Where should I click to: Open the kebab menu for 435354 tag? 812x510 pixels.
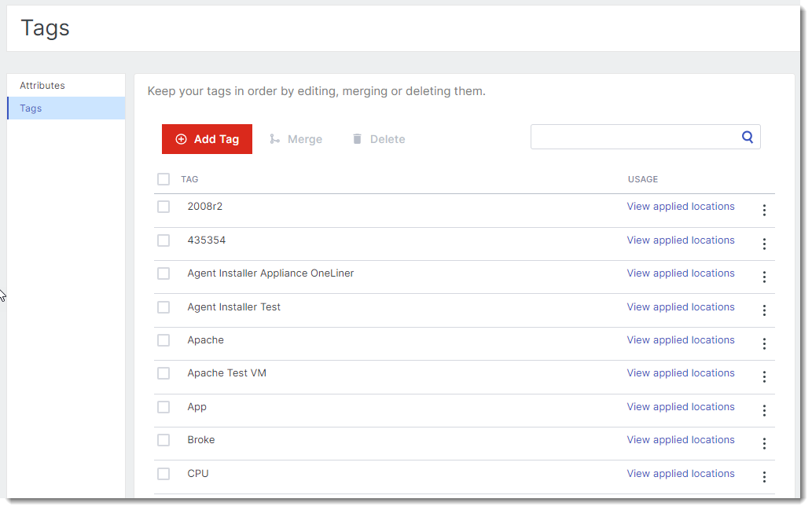[764, 244]
